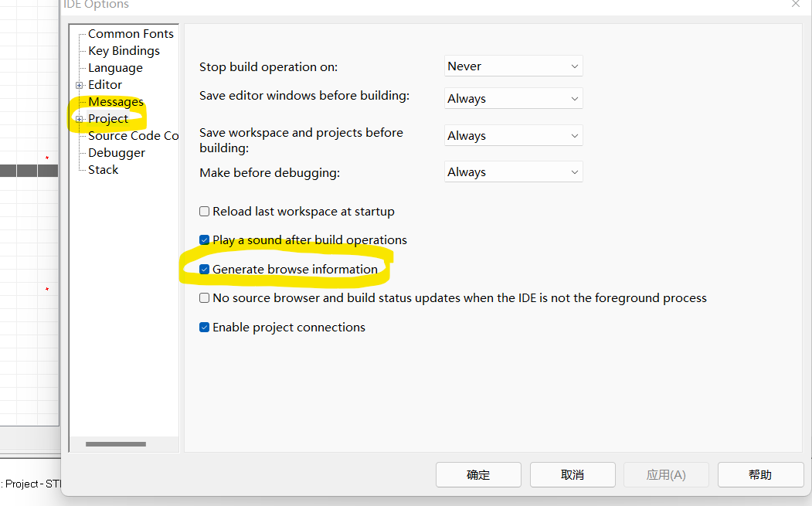Expand the "Project" tree node
Image resolution: width=812 pixels, height=506 pixels.
pyautogui.click(x=78, y=118)
